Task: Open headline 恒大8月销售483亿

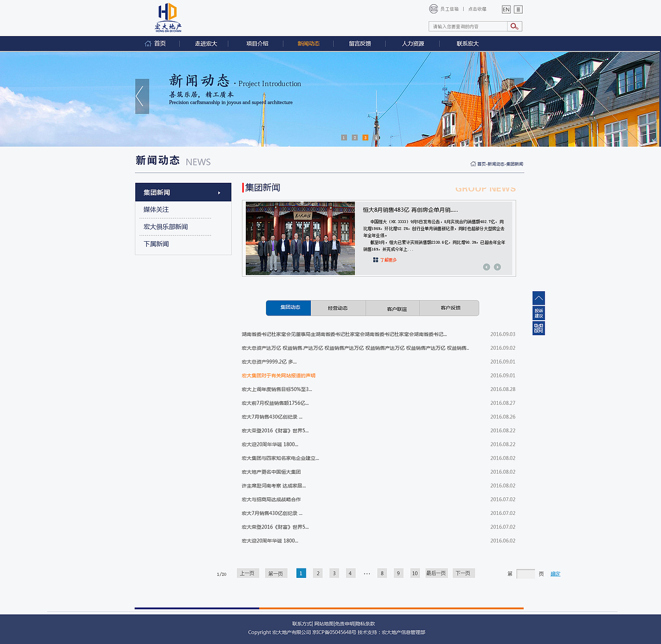Action: point(410,210)
